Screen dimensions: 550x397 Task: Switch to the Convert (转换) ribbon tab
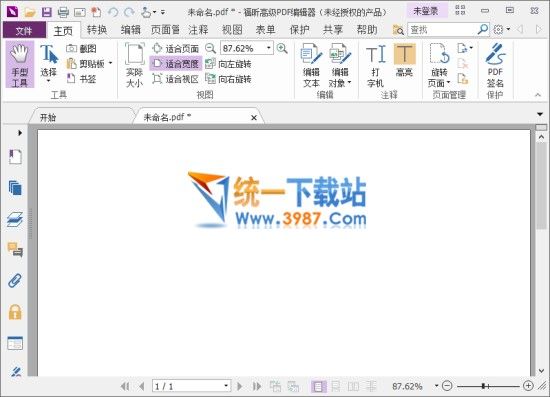(x=97, y=30)
